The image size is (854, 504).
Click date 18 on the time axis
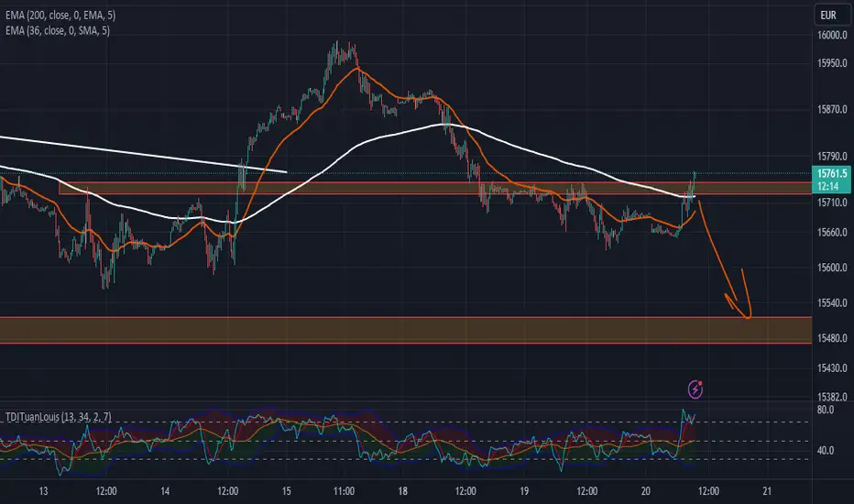click(x=402, y=491)
